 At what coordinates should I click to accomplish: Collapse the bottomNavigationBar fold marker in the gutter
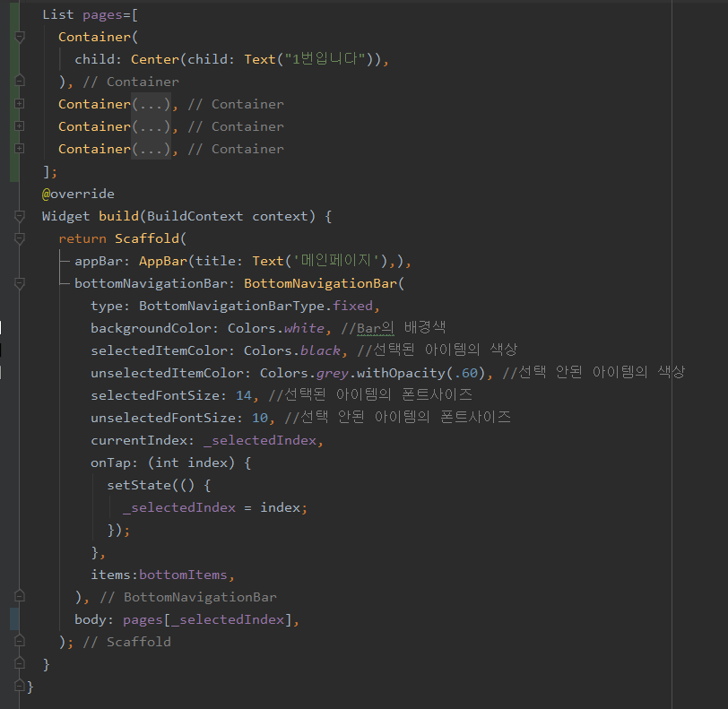point(20,283)
